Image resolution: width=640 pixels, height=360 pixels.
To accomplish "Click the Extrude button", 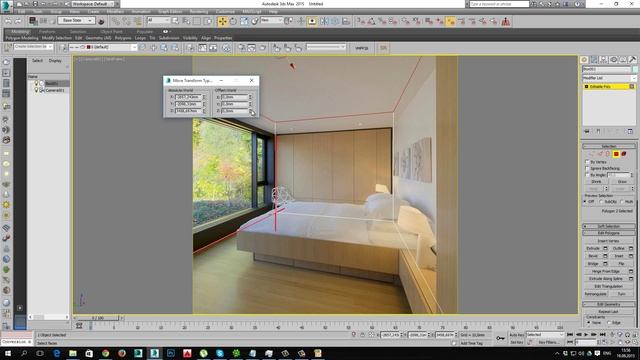I will 593,248.
